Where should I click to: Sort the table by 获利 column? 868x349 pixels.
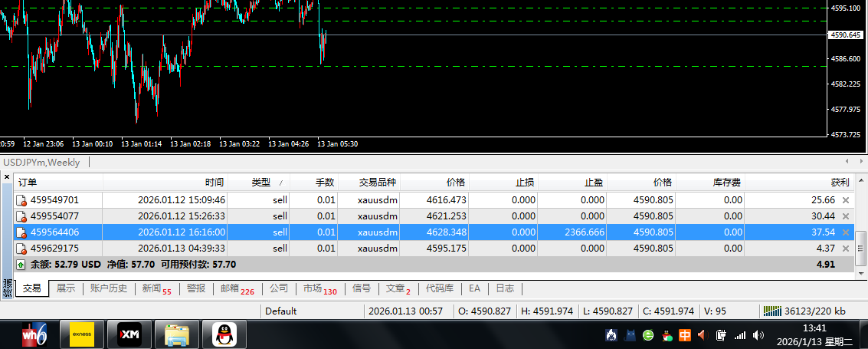pos(840,183)
